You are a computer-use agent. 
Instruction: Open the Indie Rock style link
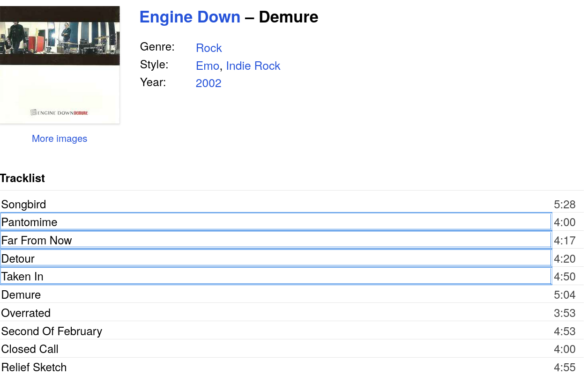point(253,66)
